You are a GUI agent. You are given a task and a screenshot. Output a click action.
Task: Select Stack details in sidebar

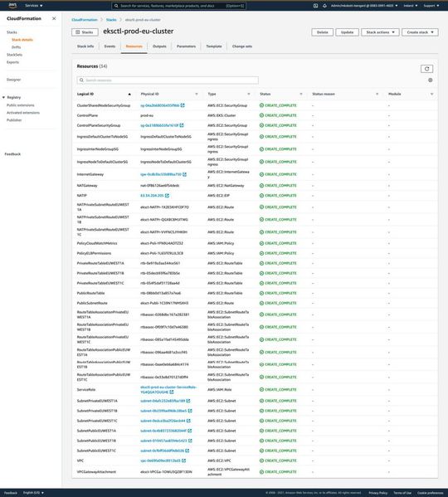[x=22, y=40]
